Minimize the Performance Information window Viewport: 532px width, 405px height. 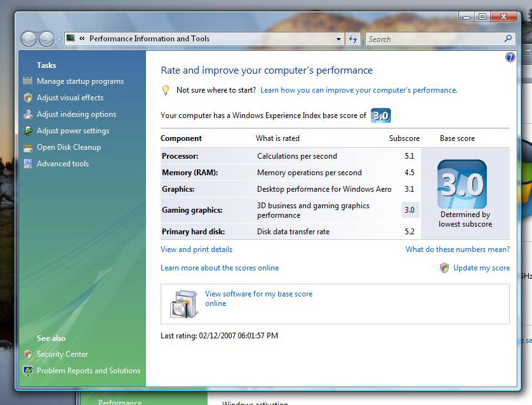[467, 17]
